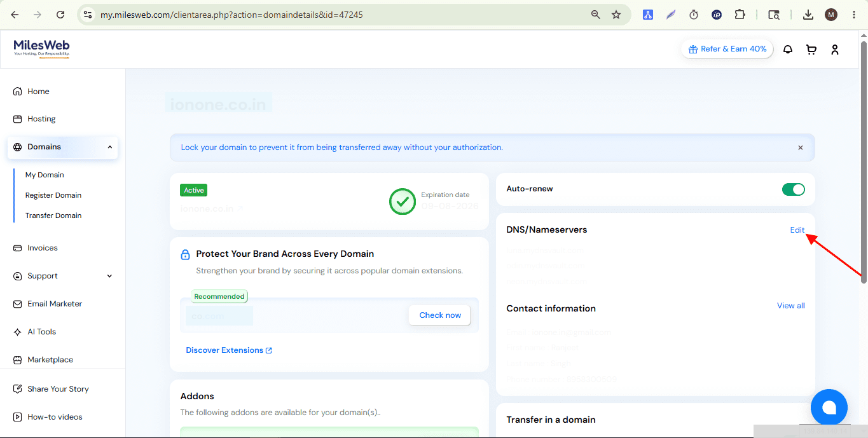Screen dimensions: 868x438
Task: Click the lock your domain notice text
Action: (x=342, y=147)
